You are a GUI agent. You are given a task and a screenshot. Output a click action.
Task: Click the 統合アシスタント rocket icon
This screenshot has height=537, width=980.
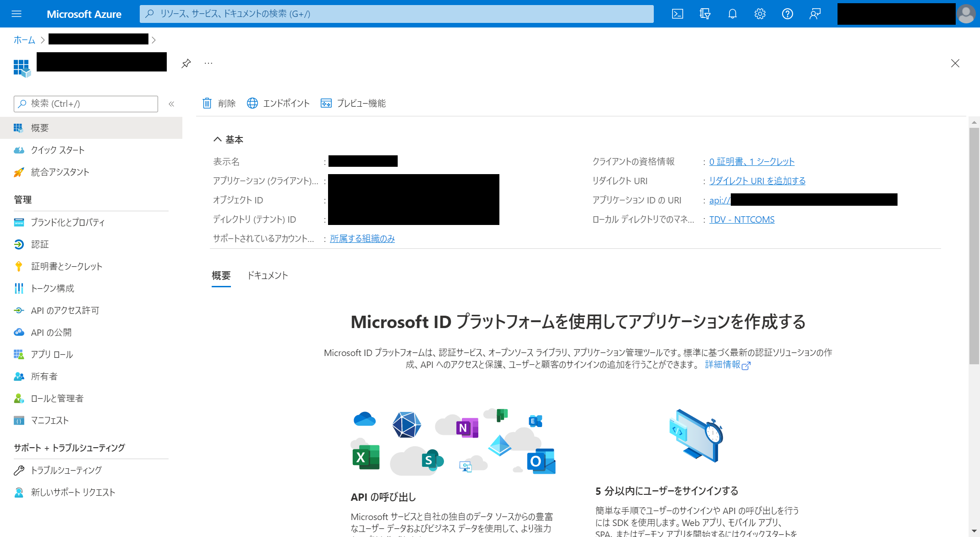(x=19, y=172)
